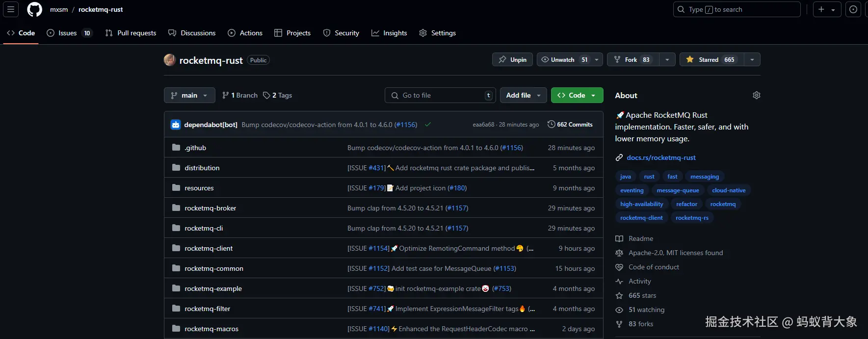The height and width of the screenshot is (339, 868).
Task: Open the hamburger navigation menu
Action: [x=10, y=9]
